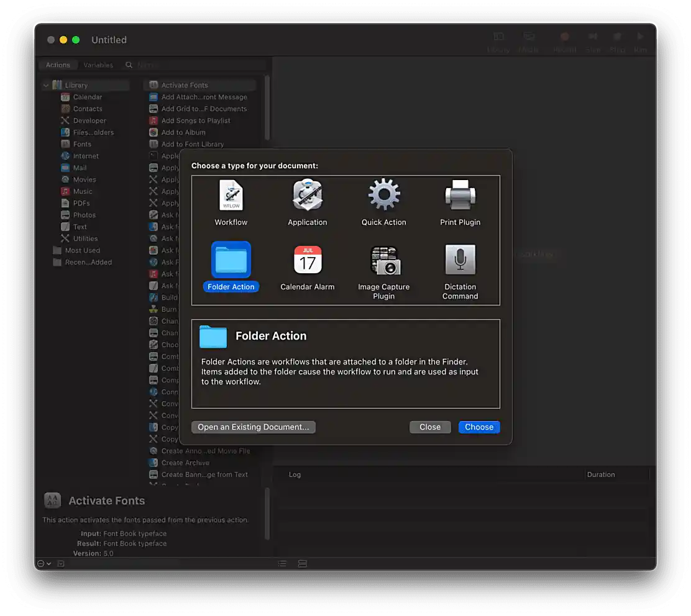Click the Folder Action icon in dialog
Image resolution: width=691 pixels, height=616 pixels.
click(231, 261)
